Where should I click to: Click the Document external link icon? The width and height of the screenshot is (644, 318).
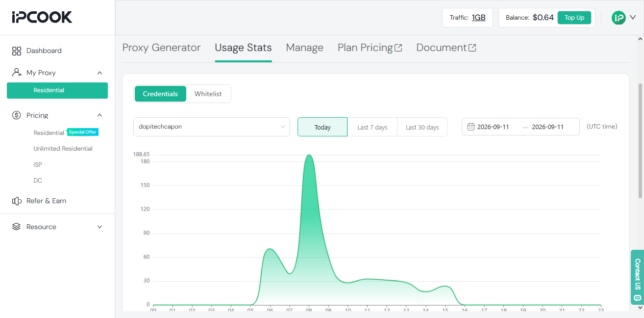[x=472, y=48]
